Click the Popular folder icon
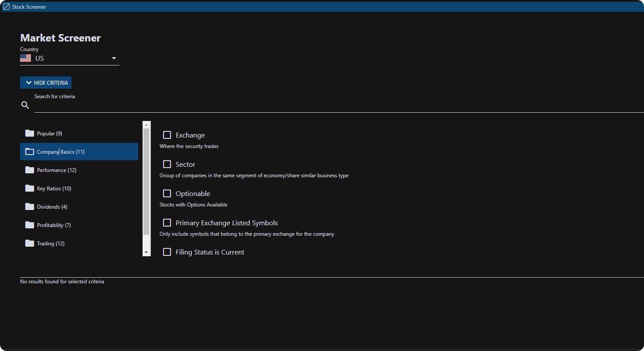 [30, 133]
